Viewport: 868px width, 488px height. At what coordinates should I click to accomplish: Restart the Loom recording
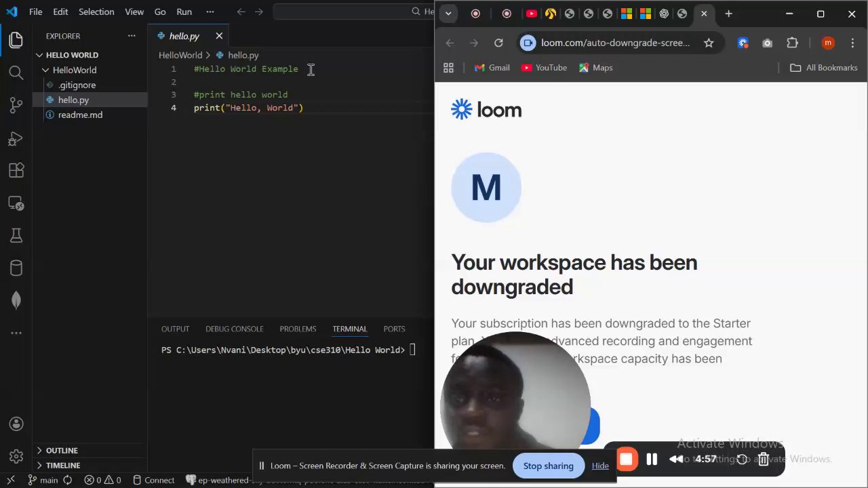click(x=742, y=460)
